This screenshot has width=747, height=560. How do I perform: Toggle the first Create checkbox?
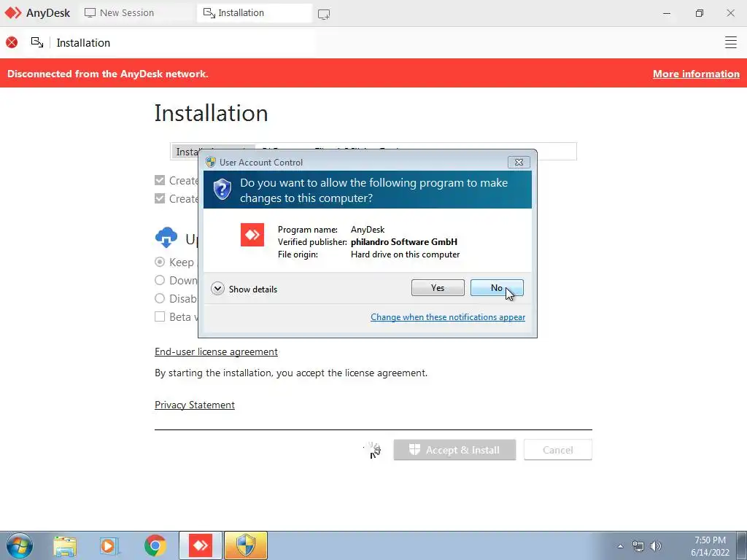pyautogui.click(x=160, y=180)
